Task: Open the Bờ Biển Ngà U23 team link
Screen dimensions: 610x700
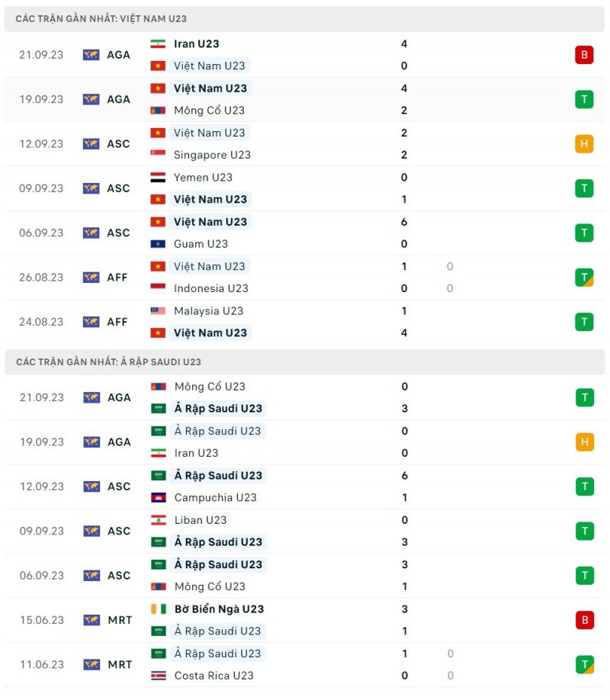Action: pos(219,609)
